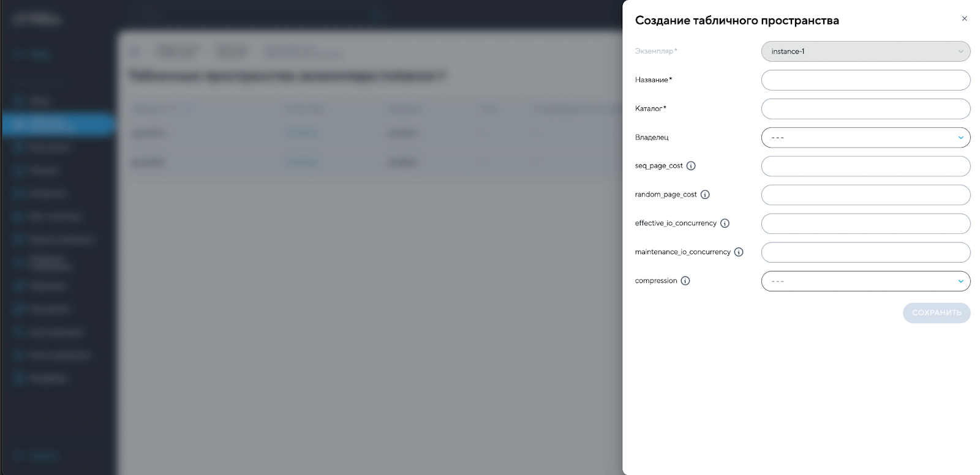Focus the maintenance_io_concurrency input field
The image size is (980, 475).
[x=865, y=253]
